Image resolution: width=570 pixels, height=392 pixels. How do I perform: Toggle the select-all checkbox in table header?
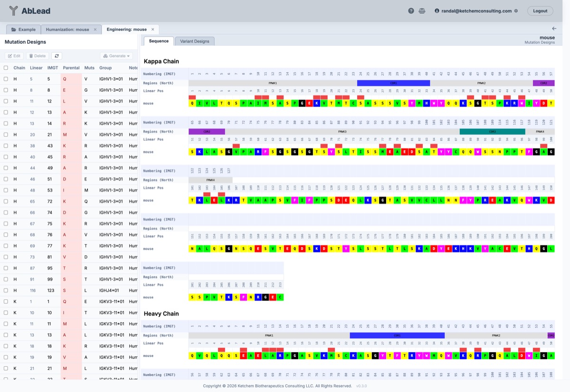[x=6, y=68]
